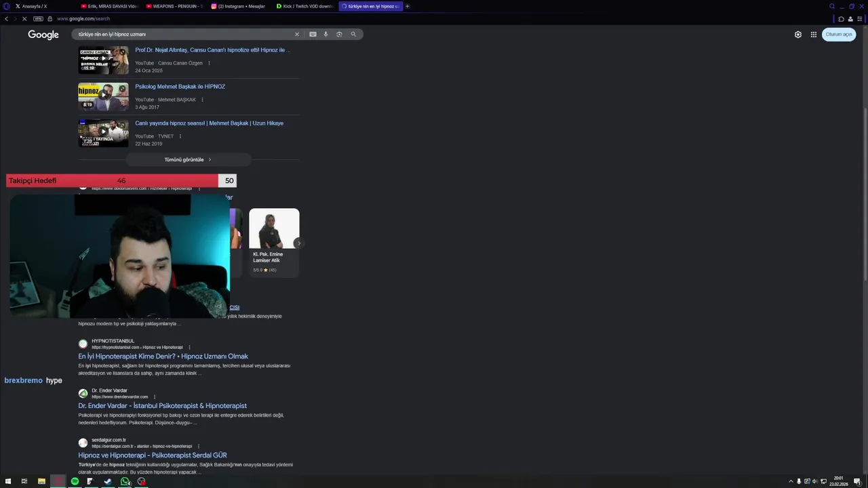
Task: Open options for serdalgur.com.tr result
Action: click(x=199, y=446)
